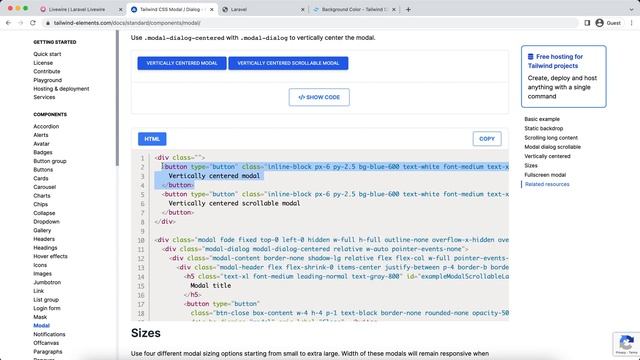This screenshot has width=640, height=360.
Task: Open the browser three-dot menu
Action: click(x=631, y=23)
